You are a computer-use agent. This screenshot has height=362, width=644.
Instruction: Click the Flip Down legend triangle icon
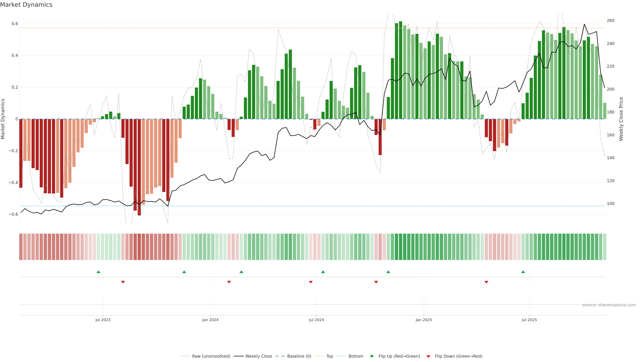click(428, 356)
